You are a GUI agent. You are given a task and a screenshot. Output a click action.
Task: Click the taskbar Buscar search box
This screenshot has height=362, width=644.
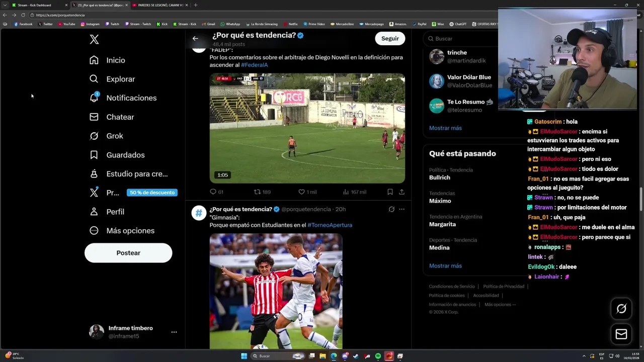(x=278, y=356)
